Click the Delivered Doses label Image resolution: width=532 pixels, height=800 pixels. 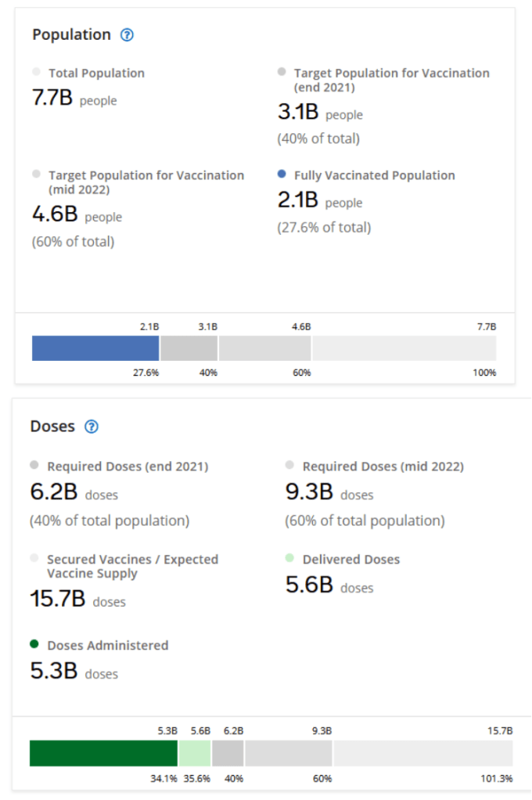coord(350,560)
